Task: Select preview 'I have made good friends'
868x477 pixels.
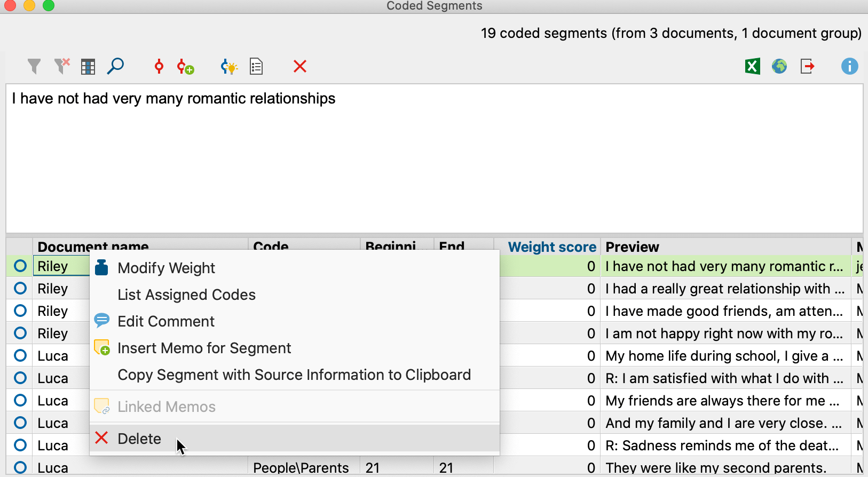Action: click(725, 311)
